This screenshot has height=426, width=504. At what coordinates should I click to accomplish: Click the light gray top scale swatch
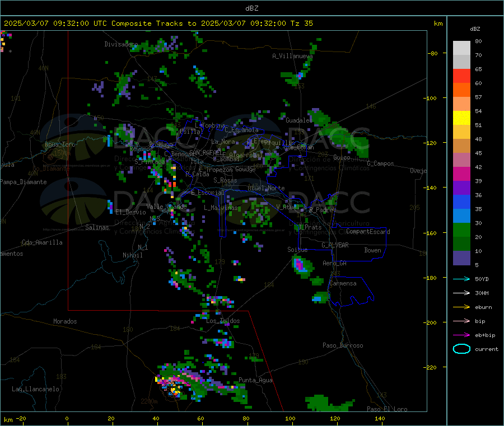coord(461,48)
